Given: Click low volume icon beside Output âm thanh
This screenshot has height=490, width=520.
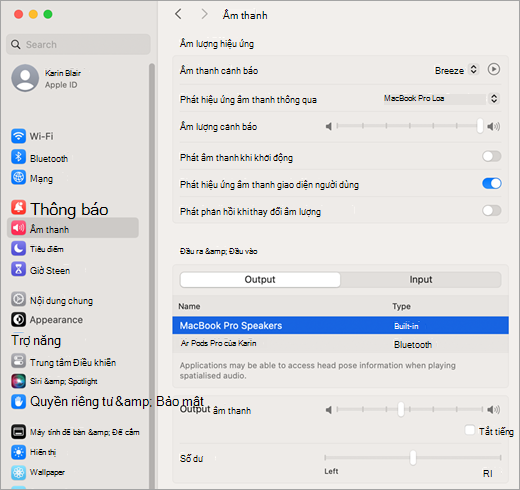Looking at the screenshot, I should [329, 410].
